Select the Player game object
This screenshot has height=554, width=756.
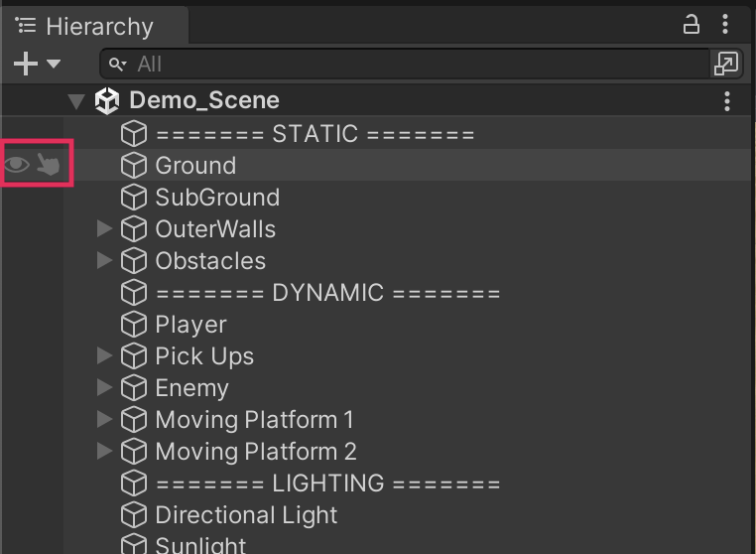pos(190,325)
